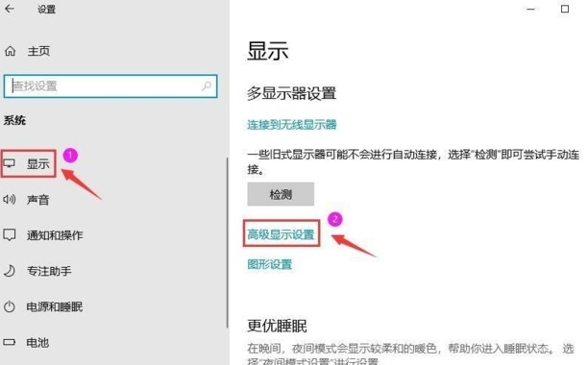This screenshot has width=588, height=365.
Task: Click the magnifier search icon
Action: point(207,86)
